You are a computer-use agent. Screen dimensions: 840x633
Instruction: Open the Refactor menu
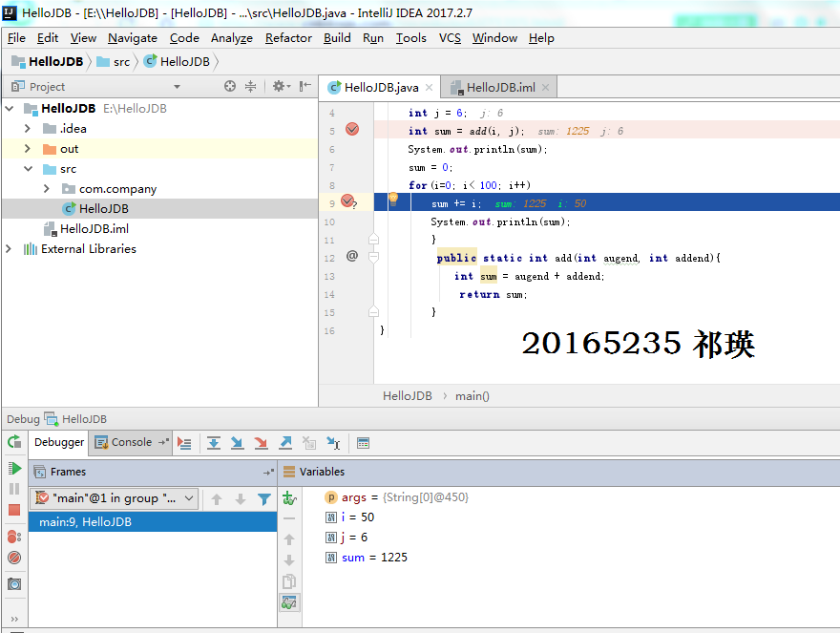pos(288,38)
